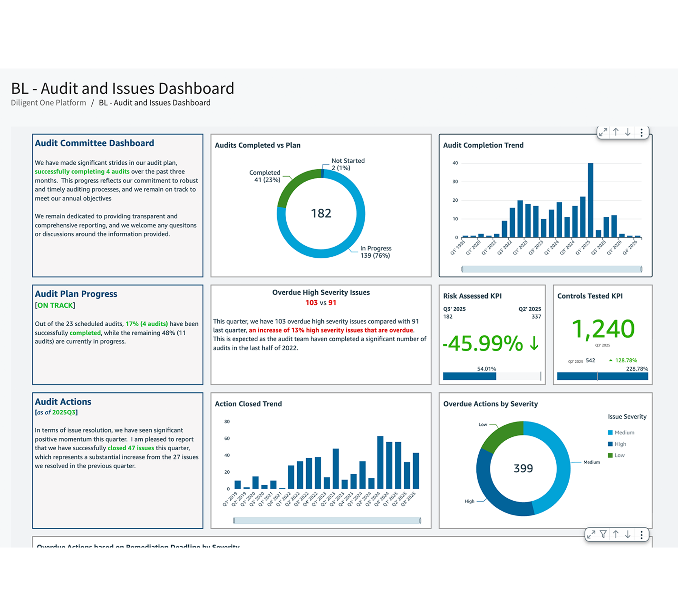Go to Diligent One Platform breadcrumb

coord(48,103)
